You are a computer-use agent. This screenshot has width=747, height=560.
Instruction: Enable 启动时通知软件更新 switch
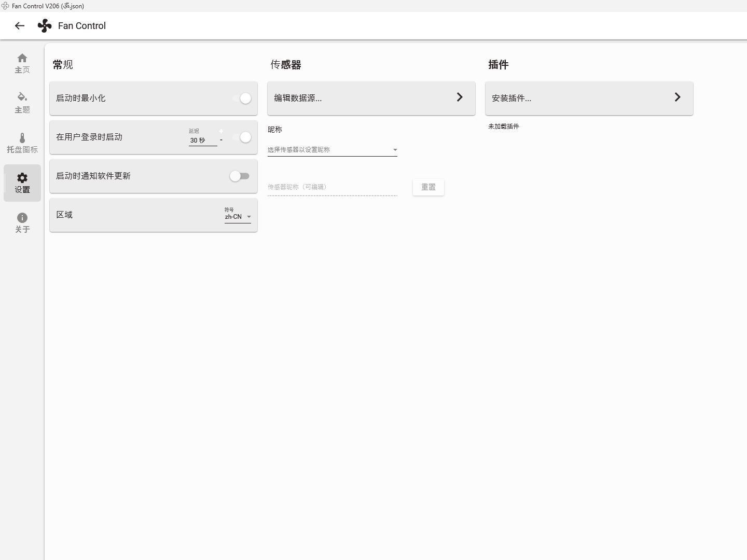point(240,176)
